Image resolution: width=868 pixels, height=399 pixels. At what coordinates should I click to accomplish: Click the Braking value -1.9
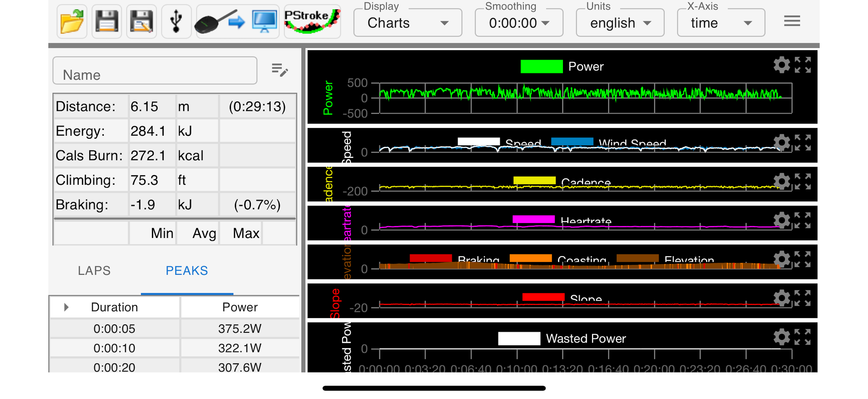143,205
